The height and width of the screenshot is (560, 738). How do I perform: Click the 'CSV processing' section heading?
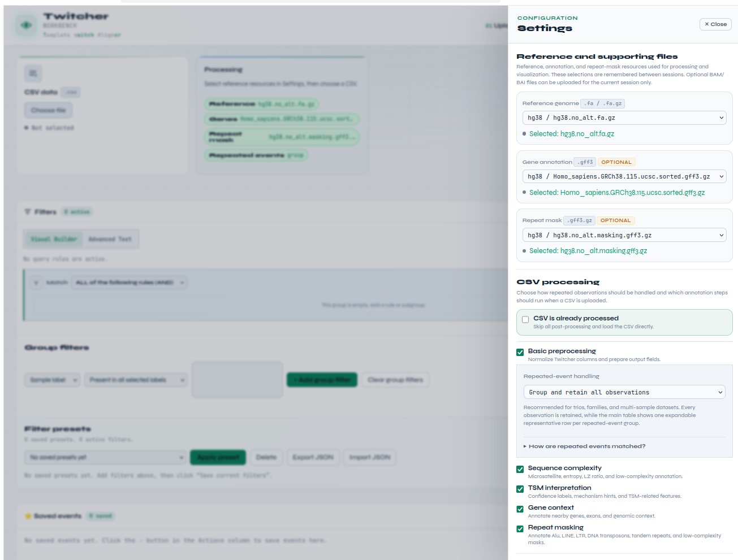click(558, 282)
